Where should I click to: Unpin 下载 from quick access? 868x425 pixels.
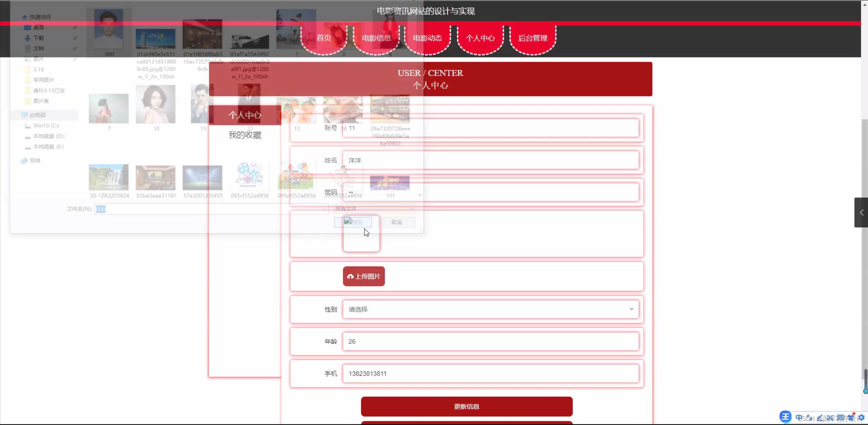point(75,38)
